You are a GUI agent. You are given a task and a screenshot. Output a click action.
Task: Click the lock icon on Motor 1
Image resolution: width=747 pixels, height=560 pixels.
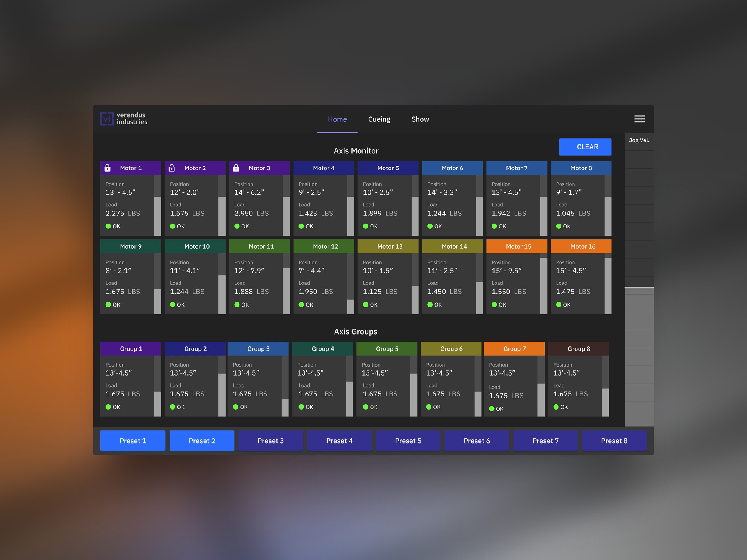(108, 168)
